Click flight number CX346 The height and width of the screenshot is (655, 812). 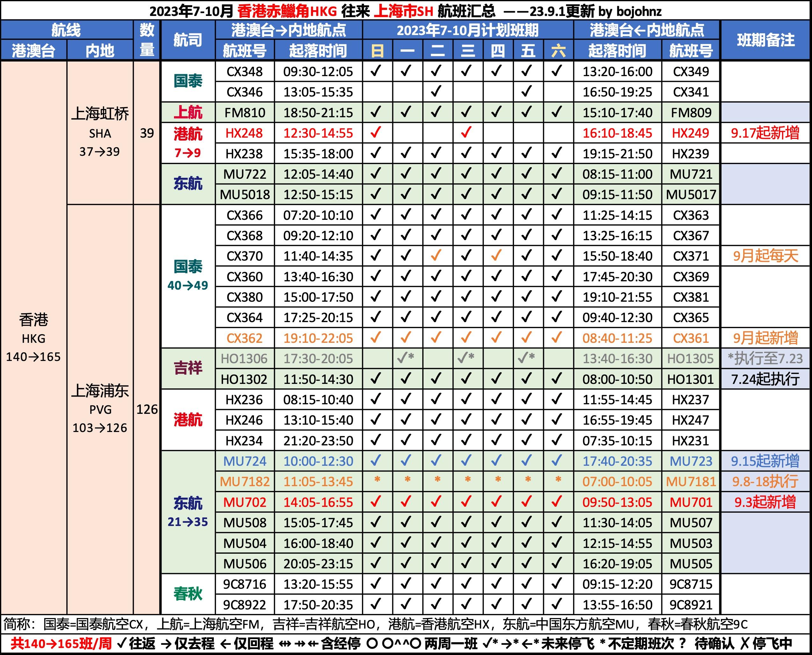coord(244,92)
